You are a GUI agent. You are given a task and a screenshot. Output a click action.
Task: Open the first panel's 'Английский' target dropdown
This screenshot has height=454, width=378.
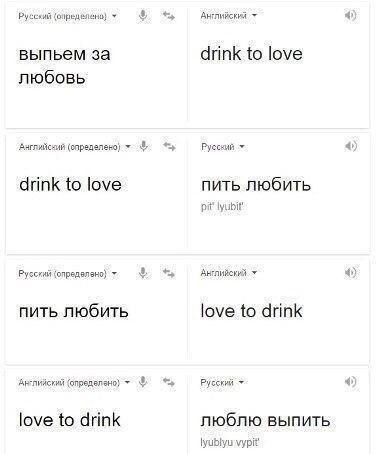pyautogui.click(x=229, y=15)
